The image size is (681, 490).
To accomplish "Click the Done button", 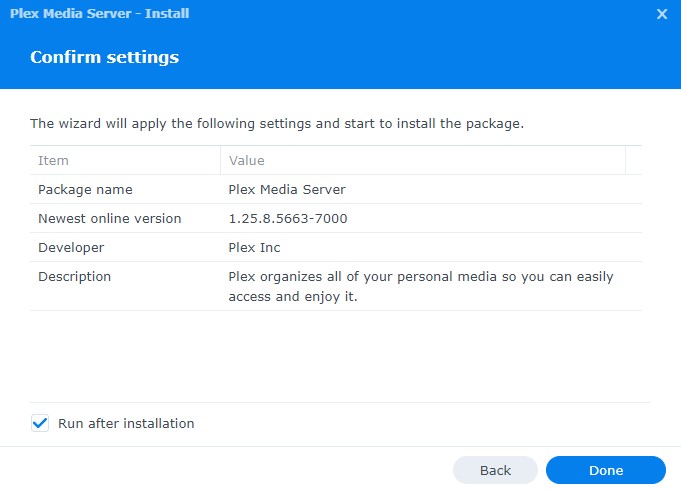I will [x=606, y=470].
